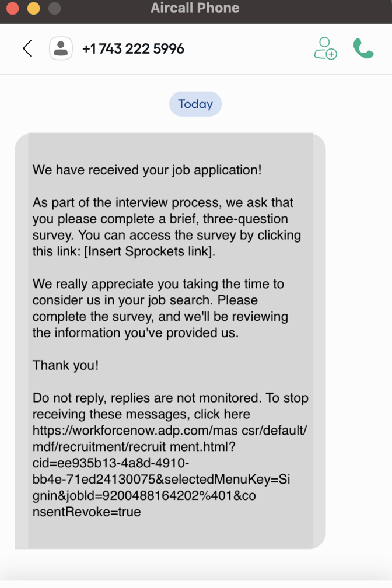Close the Aircall Phone window
The width and height of the screenshot is (392, 588).
pyautogui.click(x=13, y=9)
